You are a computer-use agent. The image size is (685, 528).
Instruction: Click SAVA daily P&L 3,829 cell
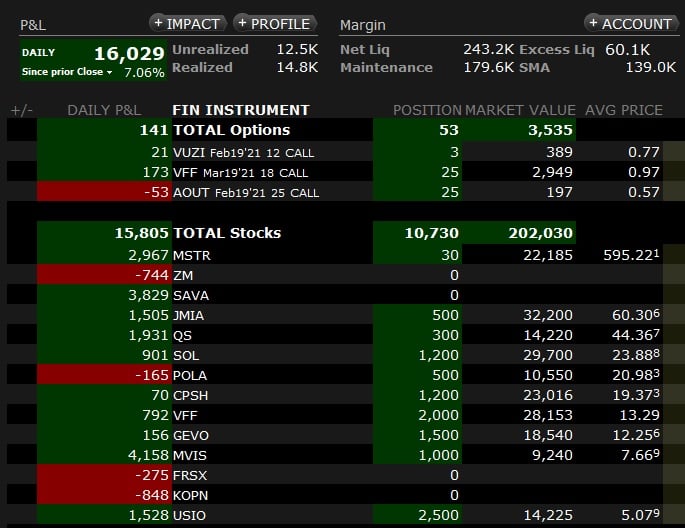[104, 295]
